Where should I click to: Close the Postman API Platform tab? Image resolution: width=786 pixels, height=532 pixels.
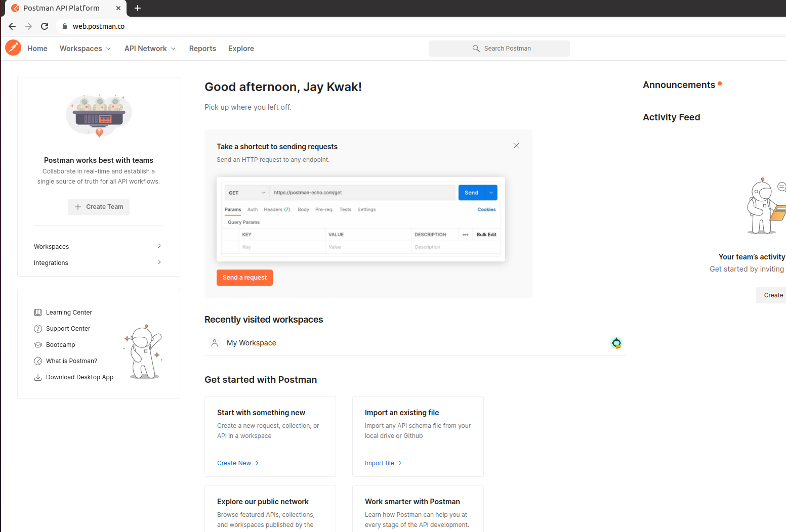tap(118, 8)
